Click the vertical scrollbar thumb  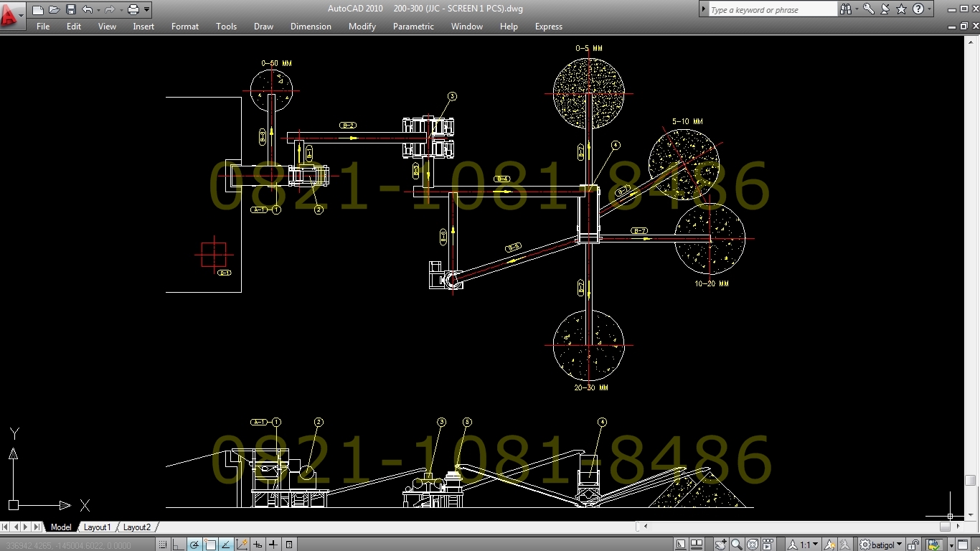pyautogui.click(x=971, y=481)
